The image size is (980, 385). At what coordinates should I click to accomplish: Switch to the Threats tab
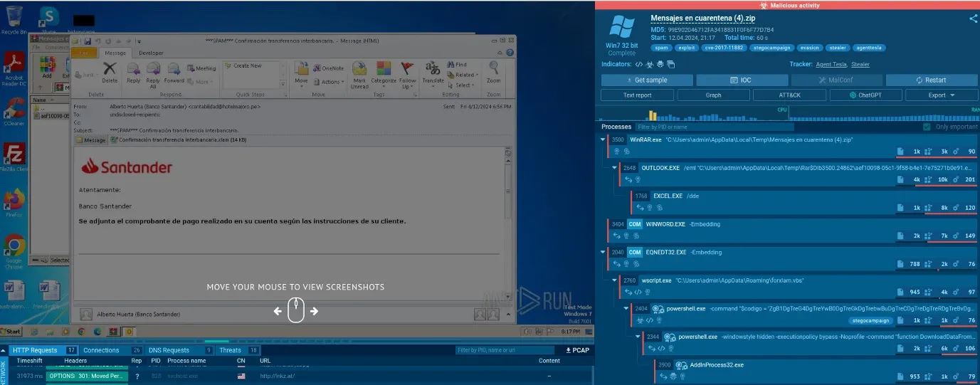coord(238,350)
